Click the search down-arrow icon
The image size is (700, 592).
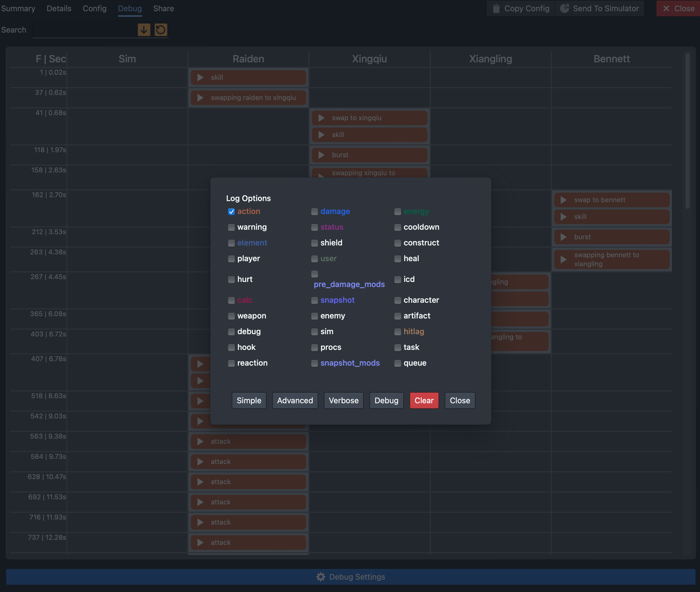[x=144, y=30]
